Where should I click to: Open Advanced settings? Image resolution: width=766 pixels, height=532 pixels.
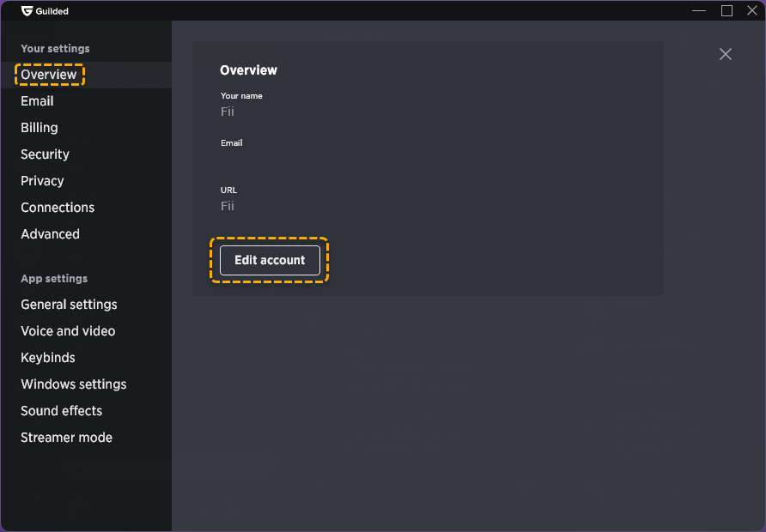pos(51,234)
